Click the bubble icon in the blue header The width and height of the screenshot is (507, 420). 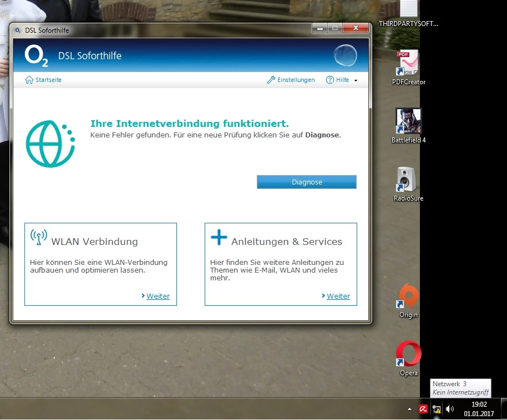pyautogui.click(x=346, y=55)
